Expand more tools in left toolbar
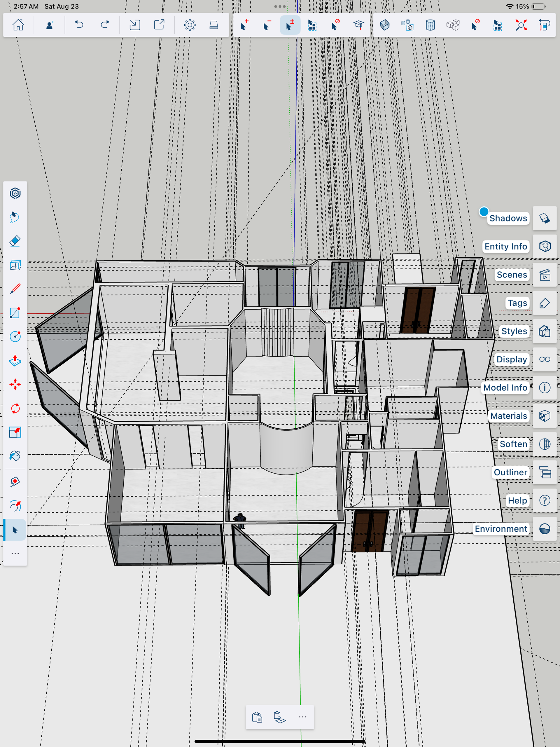Viewport: 560px width, 747px height. coord(15,554)
